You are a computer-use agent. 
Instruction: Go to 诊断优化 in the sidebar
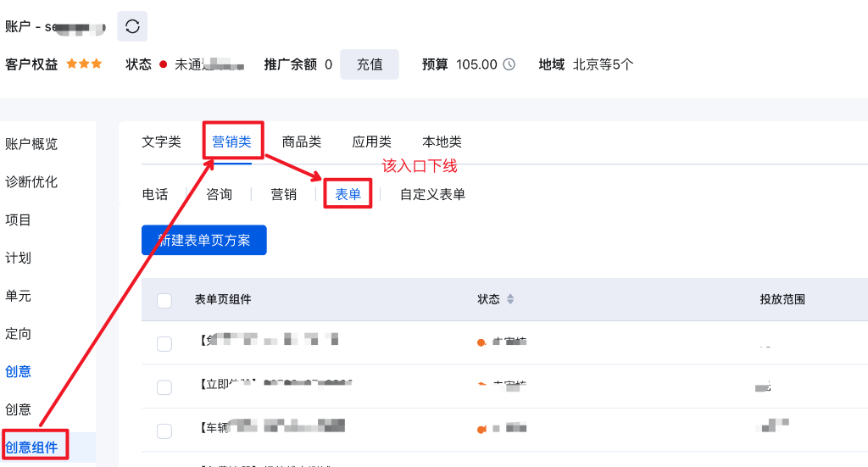[31, 182]
